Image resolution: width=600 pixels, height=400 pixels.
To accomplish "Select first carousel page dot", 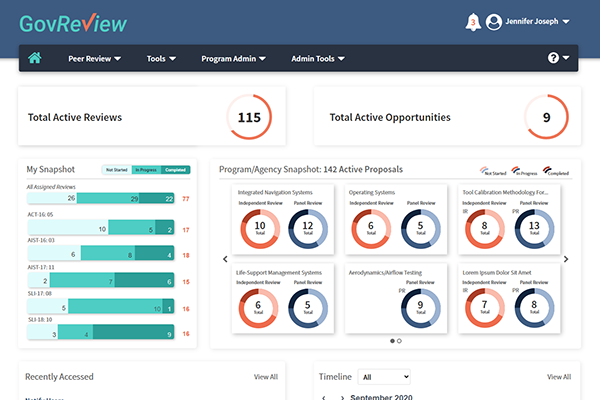I will coord(392,341).
